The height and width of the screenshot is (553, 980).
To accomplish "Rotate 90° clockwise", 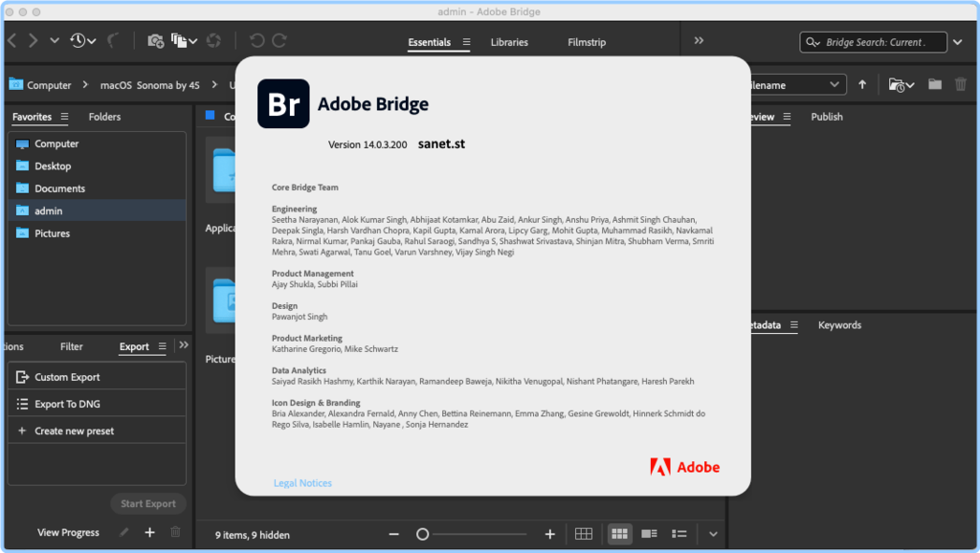I will point(279,40).
